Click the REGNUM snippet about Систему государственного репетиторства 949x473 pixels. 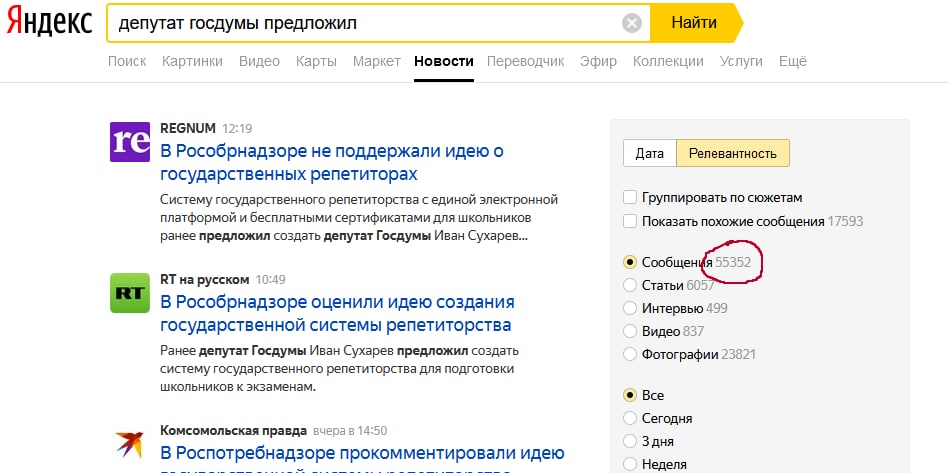point(359,218)
